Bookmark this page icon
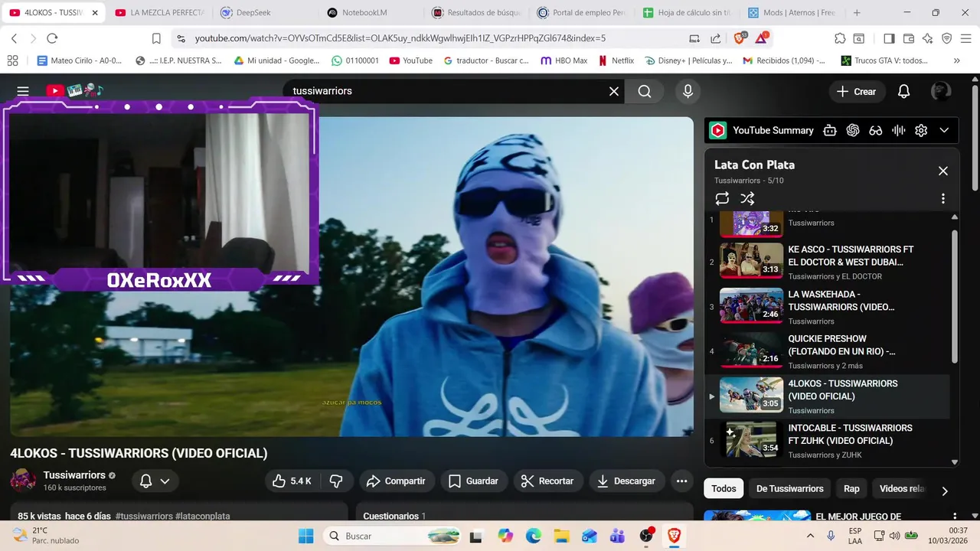 pyautogui.click(x=156, y=38)
